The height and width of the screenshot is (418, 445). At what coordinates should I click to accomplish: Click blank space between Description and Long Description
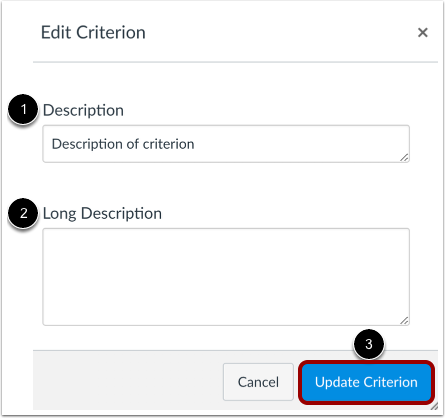tap(226, 183)
